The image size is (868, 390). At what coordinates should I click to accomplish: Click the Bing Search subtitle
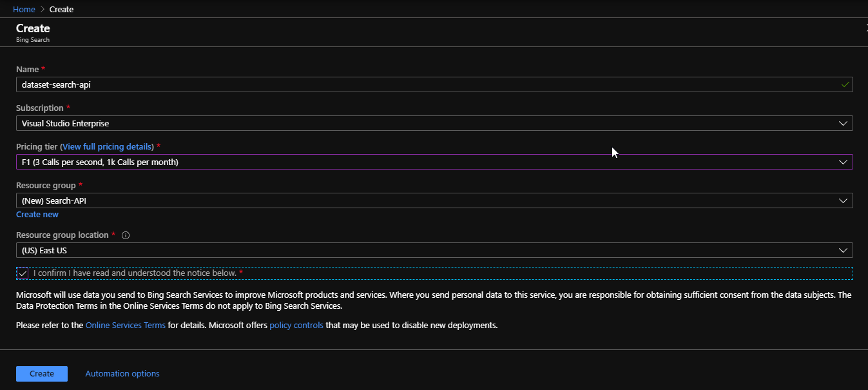coord(33,40)
